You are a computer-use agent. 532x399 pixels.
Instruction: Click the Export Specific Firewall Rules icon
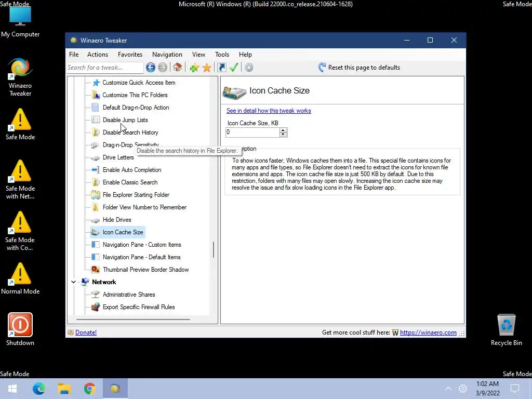pos(96,307)
